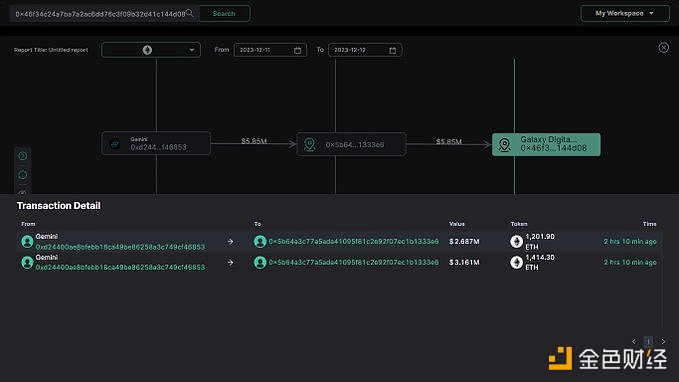This screenshot has height=382, width=679.
Task: Select the Gemini 0xd244...f46853 graph node
Action: click(x=156, y=143)
